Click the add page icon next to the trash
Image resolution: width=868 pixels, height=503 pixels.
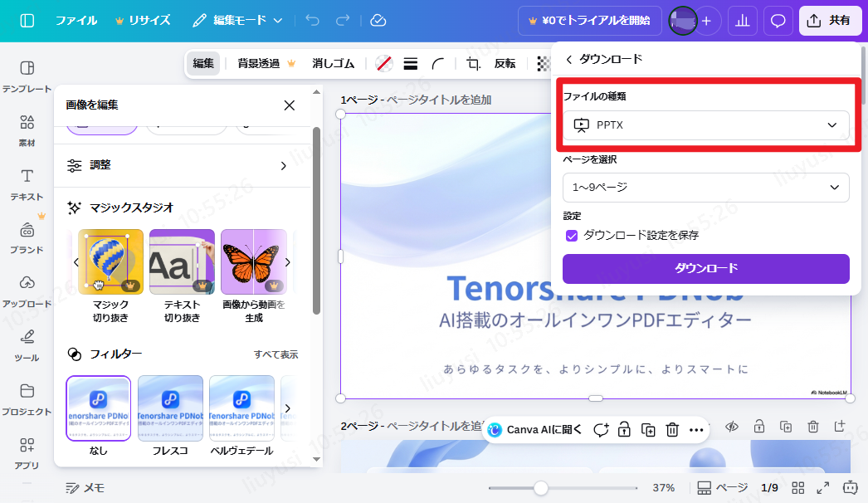click(x=840, y=426)
